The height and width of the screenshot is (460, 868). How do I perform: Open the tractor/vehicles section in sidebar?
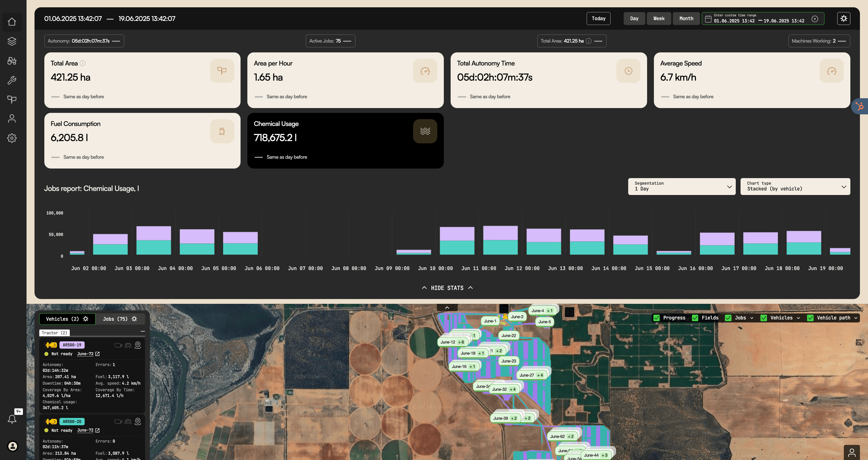(12, 61)
